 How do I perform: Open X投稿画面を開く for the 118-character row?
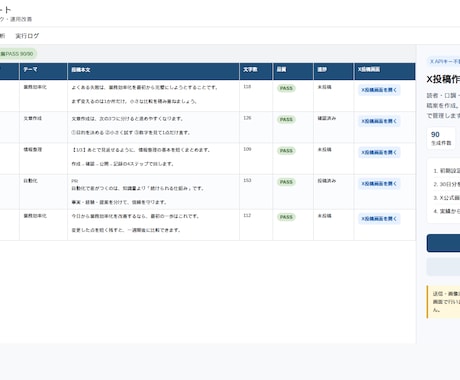(x=379, y=90)
